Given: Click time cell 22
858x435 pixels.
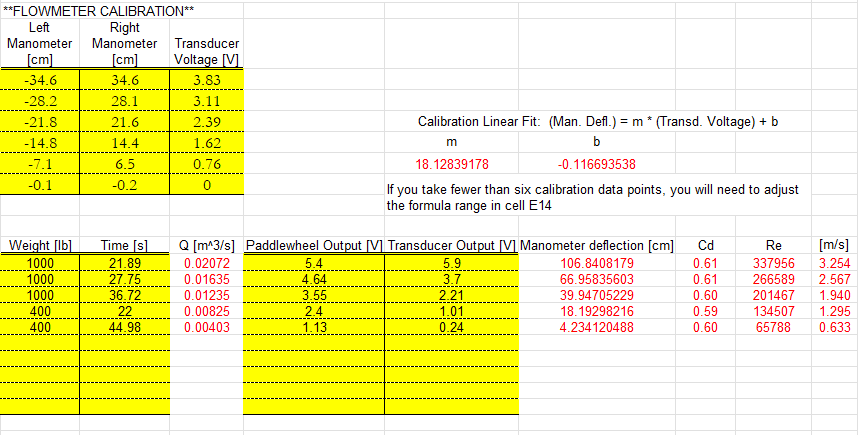Looking at the screenshot, I should click(x=125, y=311).
